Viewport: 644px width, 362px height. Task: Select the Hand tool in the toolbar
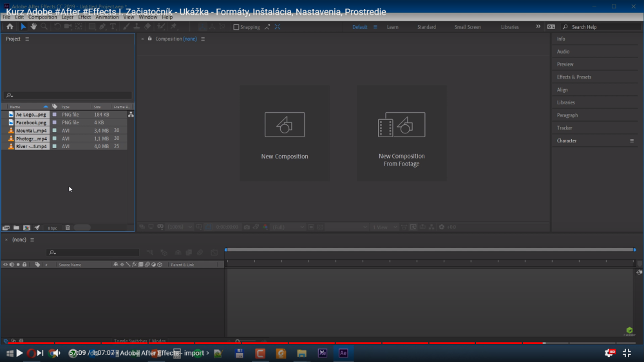click(33, 27)
